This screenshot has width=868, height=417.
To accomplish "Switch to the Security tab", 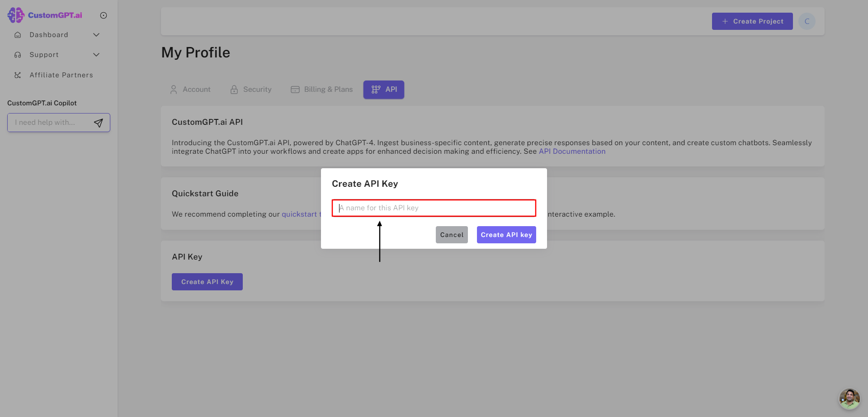I will [x=251, y=90].
